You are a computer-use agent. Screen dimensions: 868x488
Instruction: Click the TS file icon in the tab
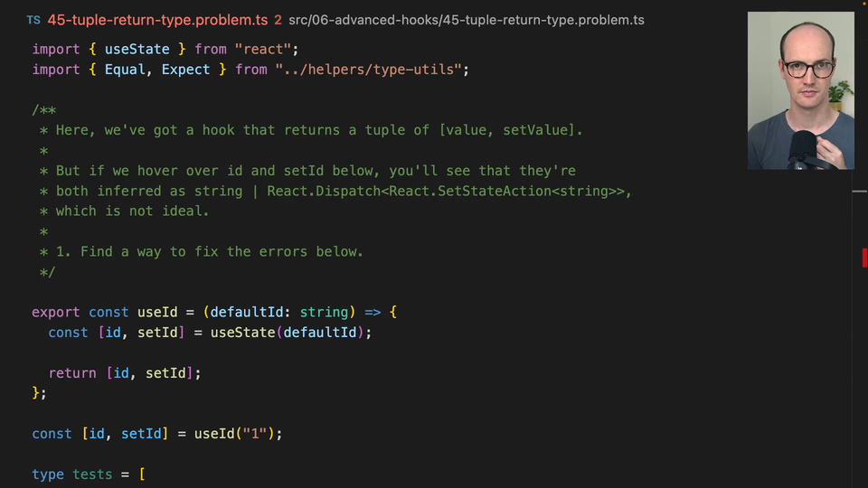click(33, 20)
